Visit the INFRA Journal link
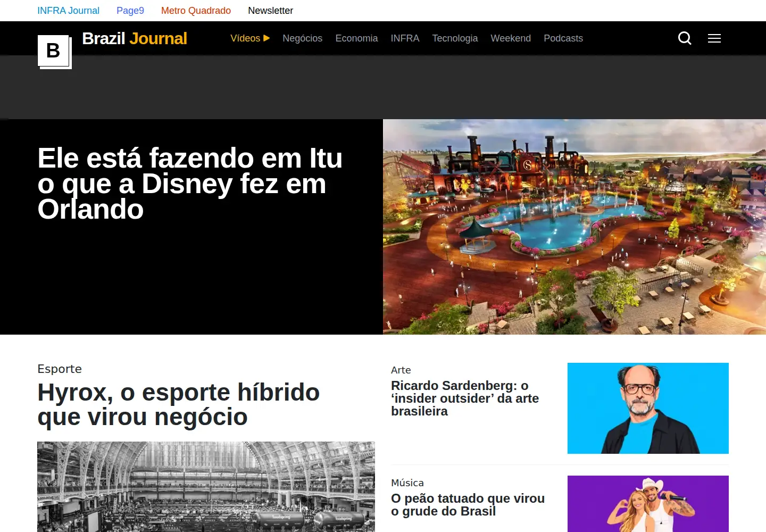 tap(68, 11)
